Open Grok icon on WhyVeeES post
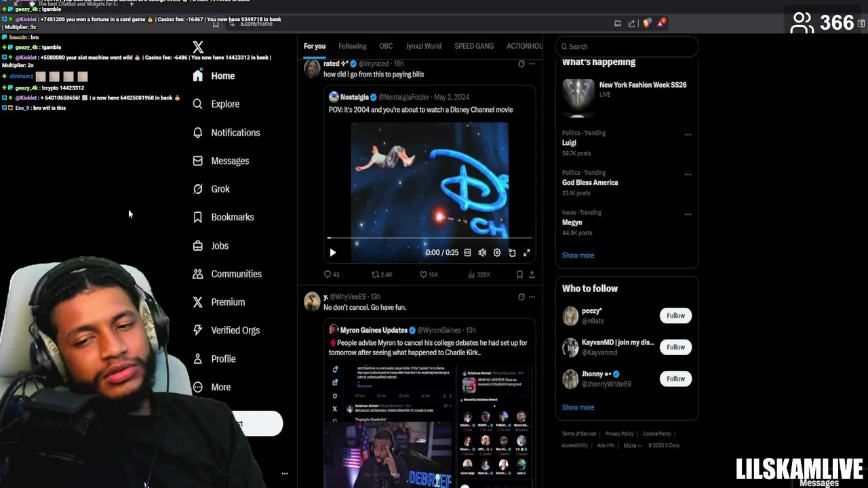The width and height of the screenshot is (868, 488). point(521,297)
